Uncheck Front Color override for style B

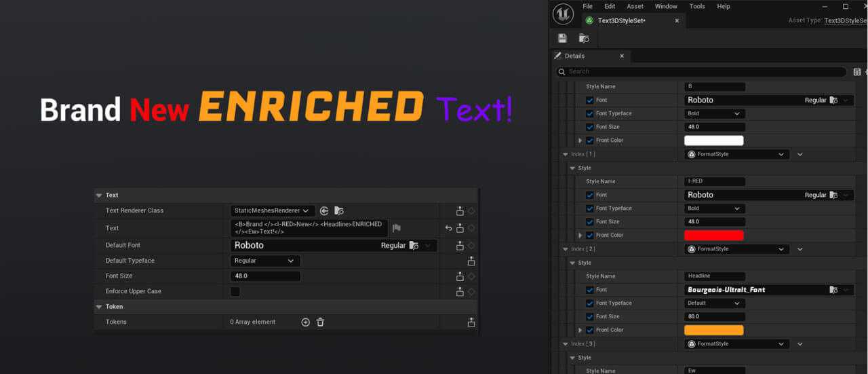[x=589, y=141]
